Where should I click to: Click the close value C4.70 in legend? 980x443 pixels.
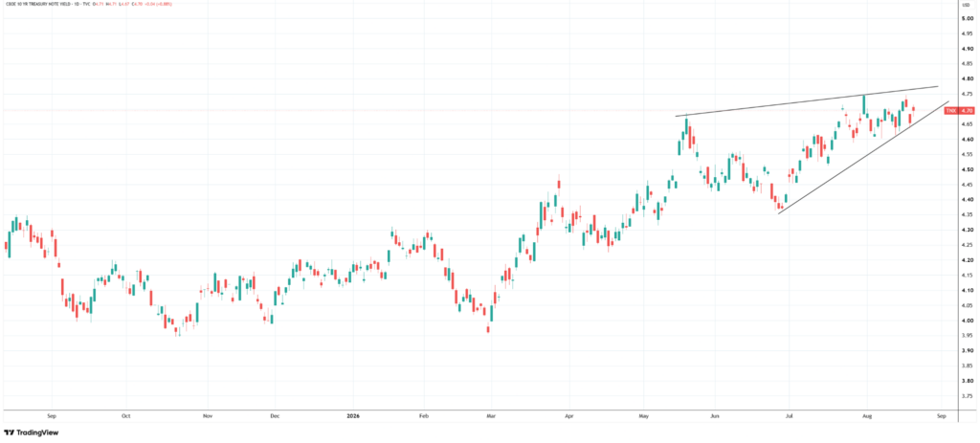pos(138,5)
